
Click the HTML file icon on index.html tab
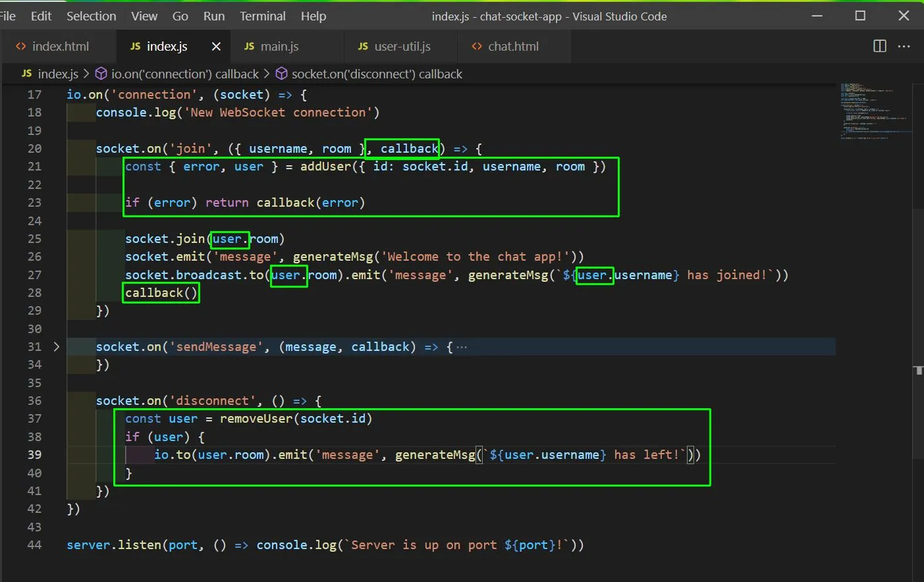point(21,46)
